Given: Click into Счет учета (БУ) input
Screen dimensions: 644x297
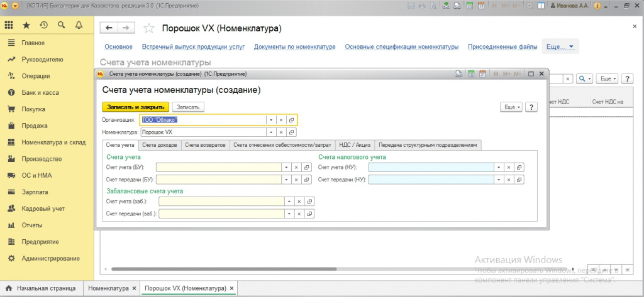Looking at the screenshot, I should (218, 168).
